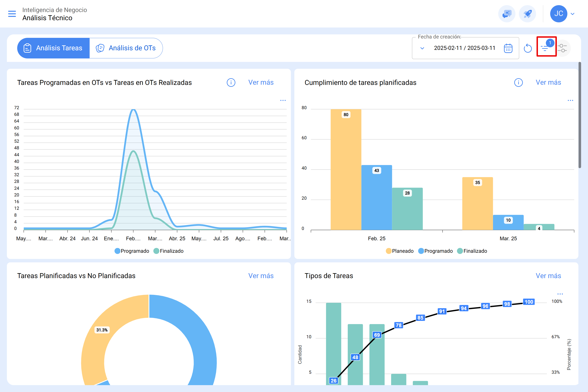Click the Mar. 25 Planeado bar labeled 35

coord(478,204)
